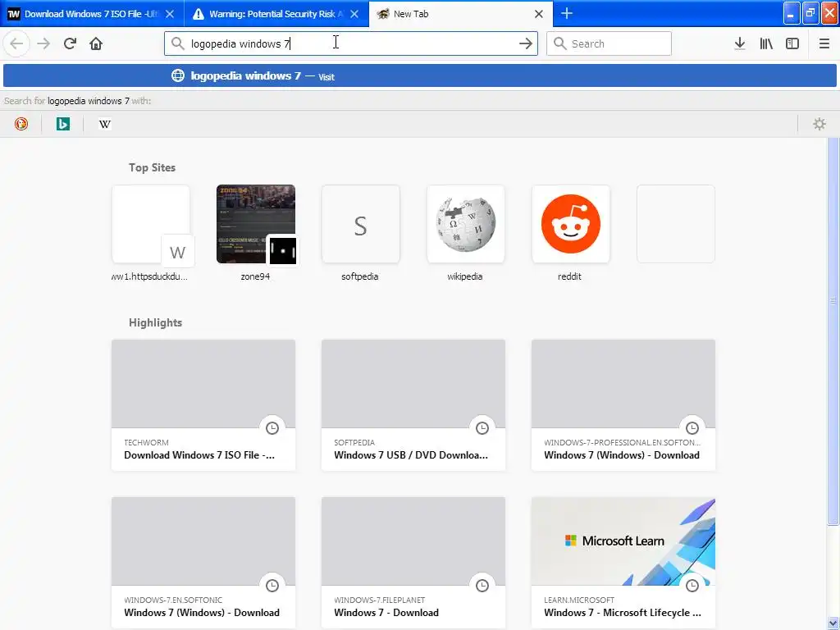
Task: Click the history clock on Fileplanet card
Action: 482,586
